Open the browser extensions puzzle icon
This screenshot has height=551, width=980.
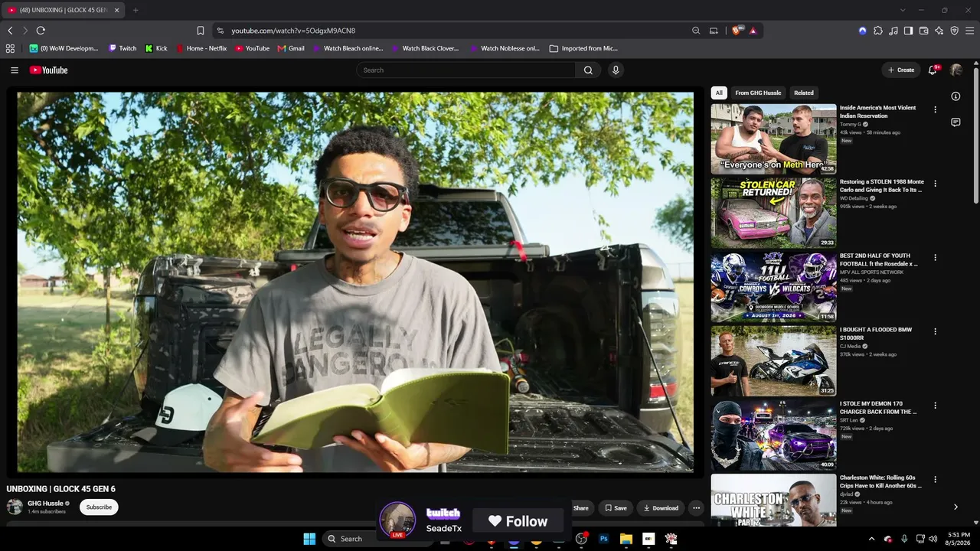[878, 31]
